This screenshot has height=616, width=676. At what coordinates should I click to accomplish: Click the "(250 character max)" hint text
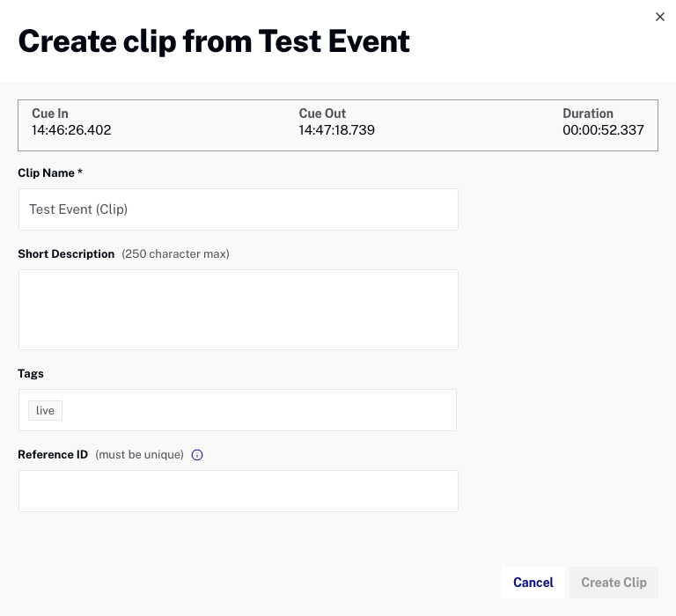(x=175, y=254)
